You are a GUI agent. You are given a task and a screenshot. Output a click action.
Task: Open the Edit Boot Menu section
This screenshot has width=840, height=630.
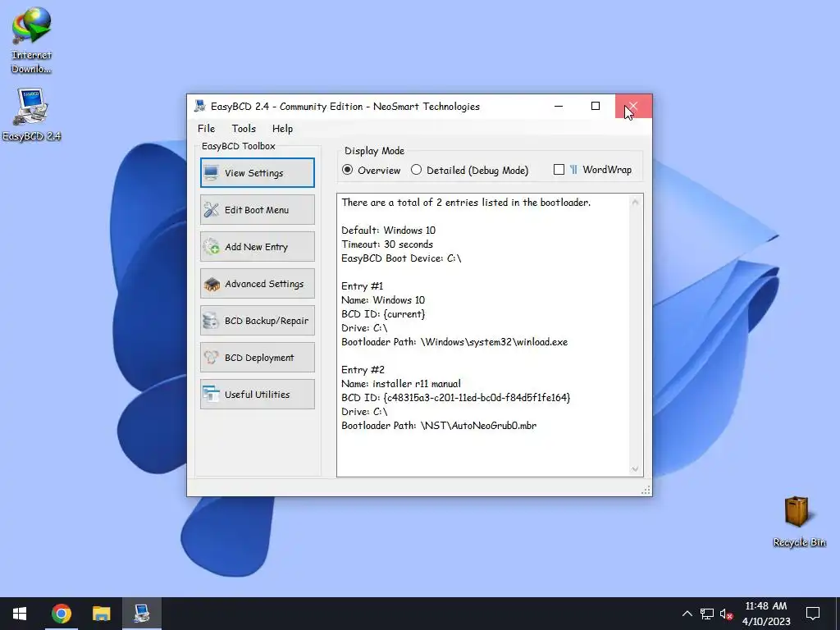(x=257, y=209)
